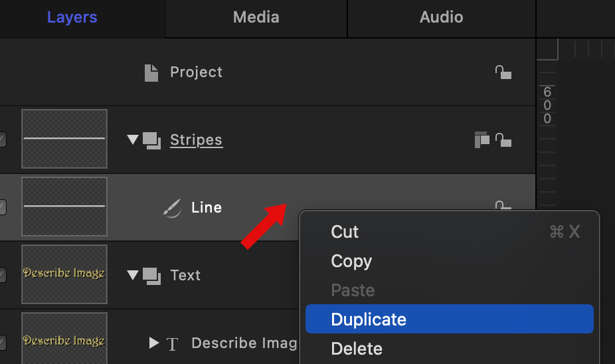Lock the Stripes group
This screenshot has height=364, width=615.
tap(503, 140)
